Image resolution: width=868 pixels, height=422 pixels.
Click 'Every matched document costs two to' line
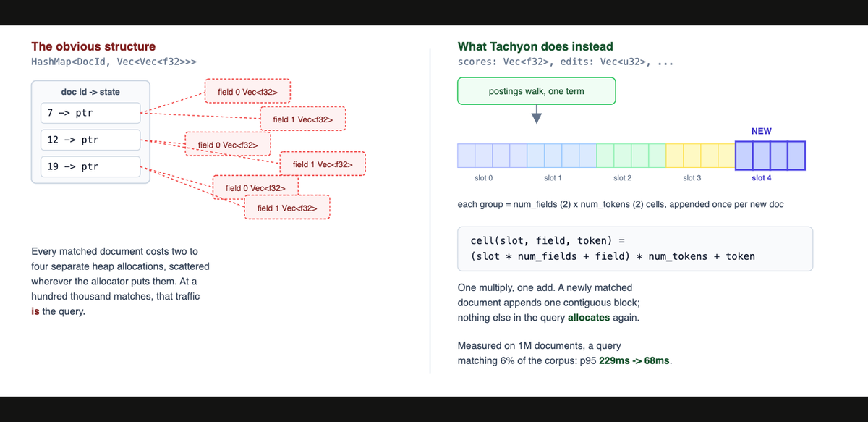(x=114, y=251)
